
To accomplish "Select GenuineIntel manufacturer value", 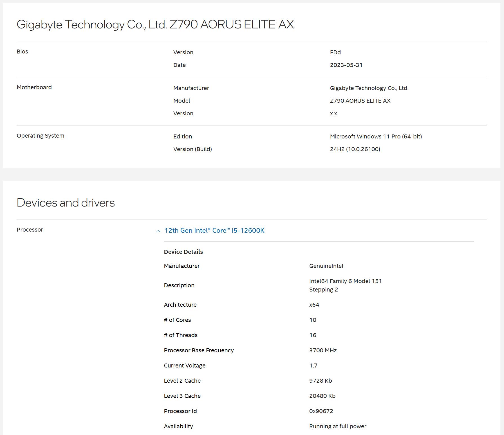I will click(326, 266).
